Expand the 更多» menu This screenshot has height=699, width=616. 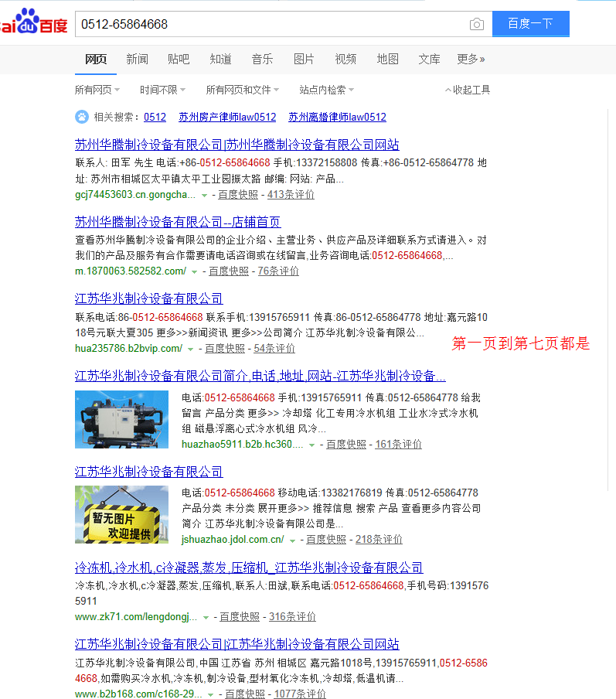pos(471,59)
